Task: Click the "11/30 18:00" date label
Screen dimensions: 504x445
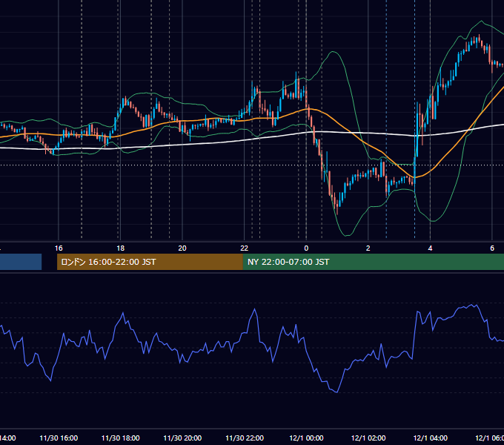Action: tap(121, 438)
